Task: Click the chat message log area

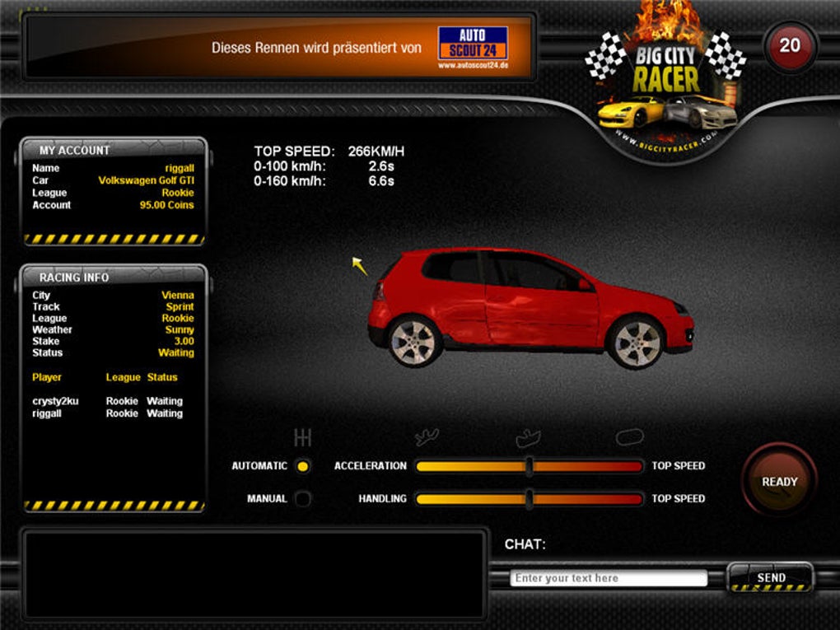Action: (x=254, y=574)
